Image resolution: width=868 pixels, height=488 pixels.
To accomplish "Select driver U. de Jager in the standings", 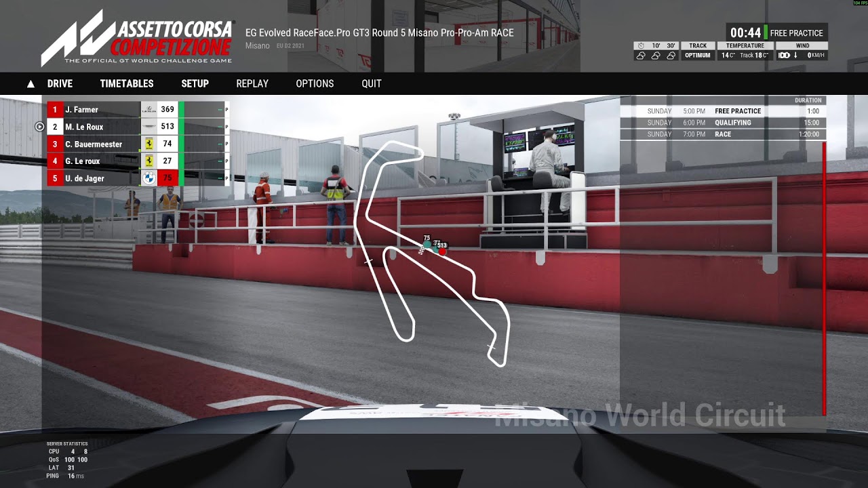I will tap(83, 179).
